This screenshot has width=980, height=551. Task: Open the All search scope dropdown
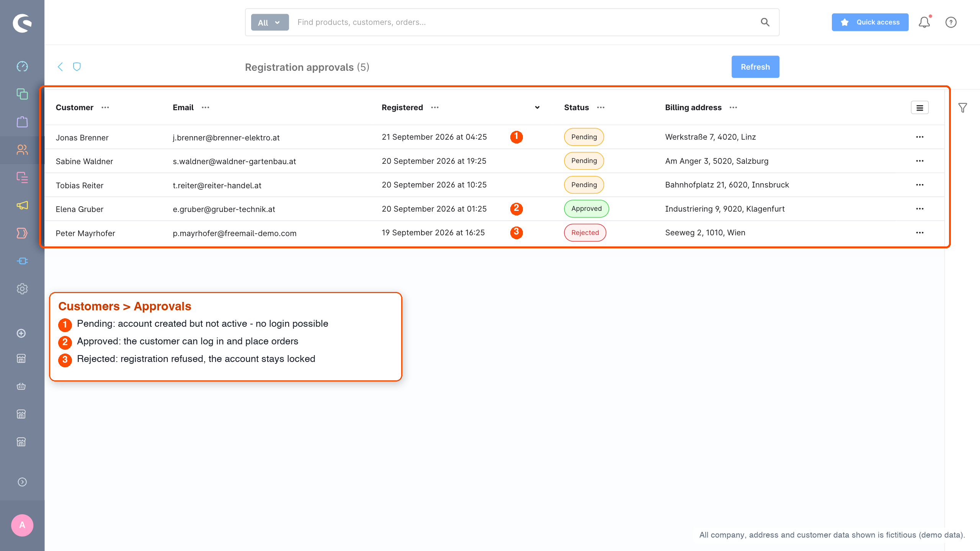tap(270, 23)
